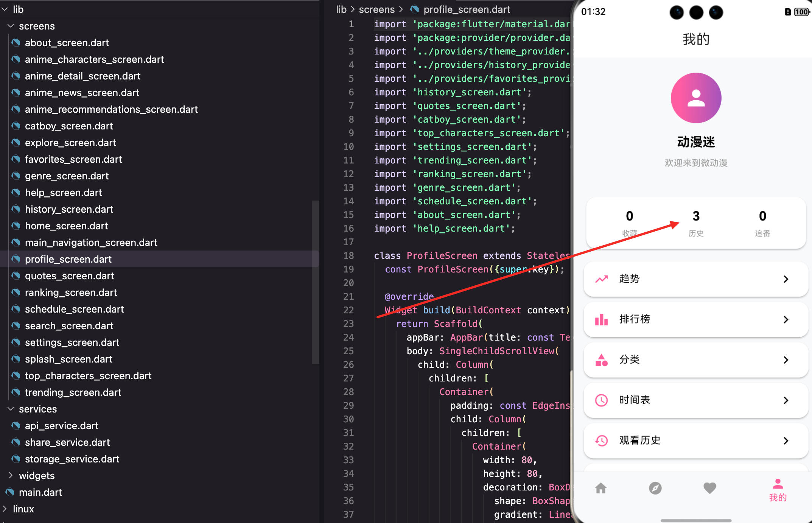Tap the category shapes icon beside 分类
Screen dimensions: 812x523
point(602,360)
